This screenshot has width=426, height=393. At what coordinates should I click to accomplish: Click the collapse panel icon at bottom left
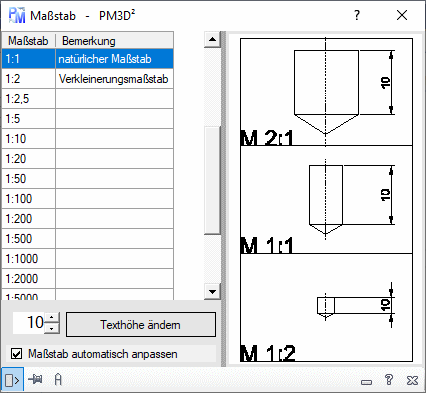(x=12, y=380)
